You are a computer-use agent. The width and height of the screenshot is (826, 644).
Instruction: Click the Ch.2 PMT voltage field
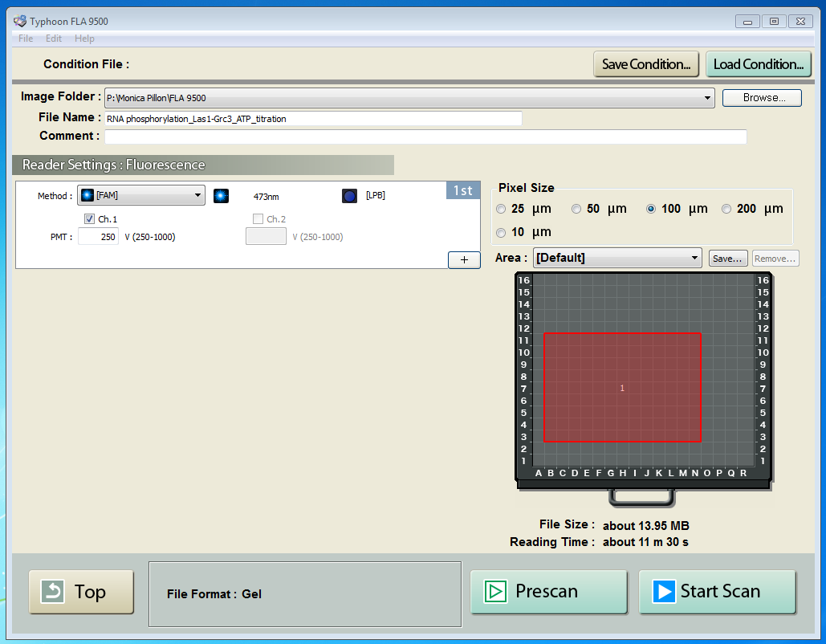point(266,237)
